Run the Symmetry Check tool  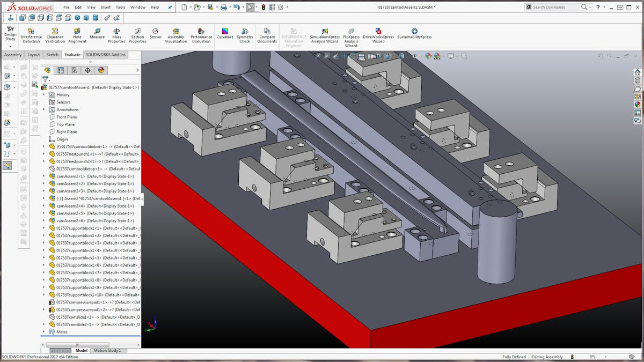coord(245,34)
